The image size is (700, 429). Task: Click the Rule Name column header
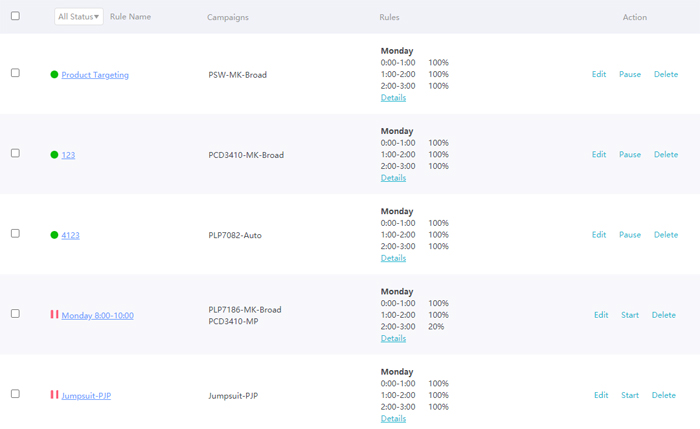point(130,17)
